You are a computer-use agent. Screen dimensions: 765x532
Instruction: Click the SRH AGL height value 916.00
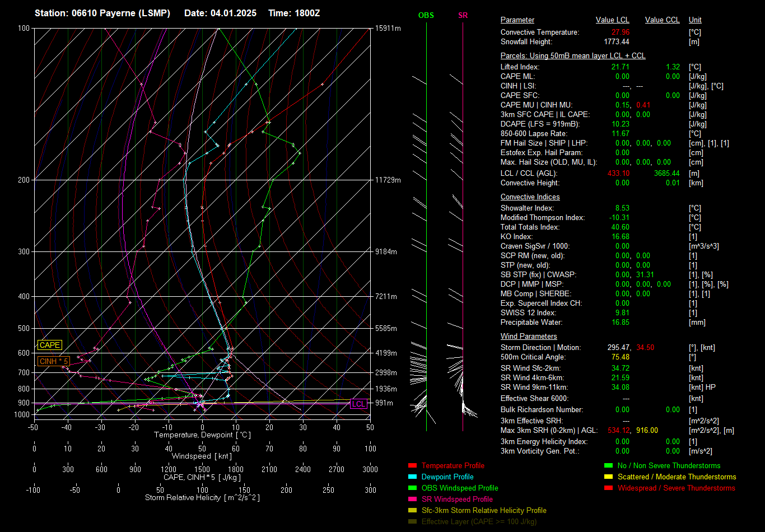tap(647, 431)
